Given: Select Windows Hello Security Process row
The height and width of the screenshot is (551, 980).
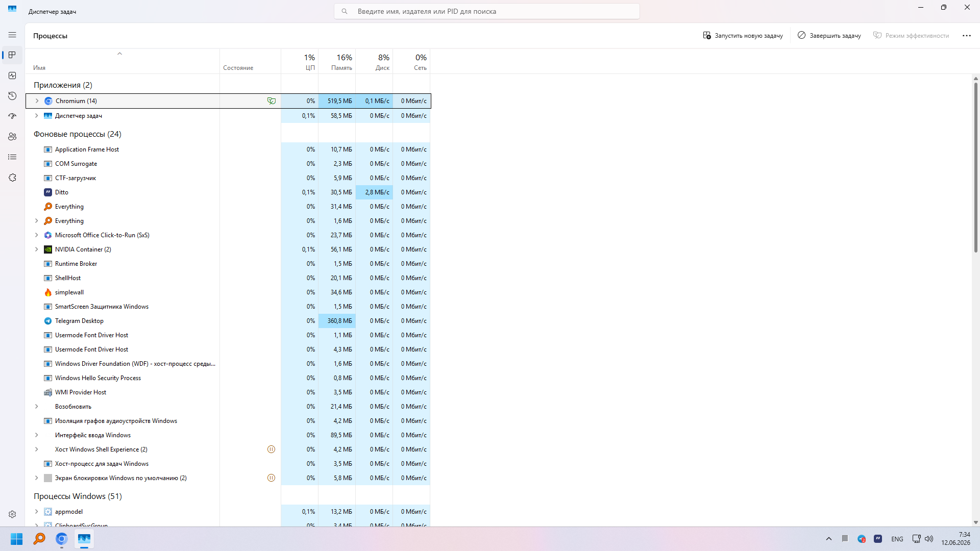Looking at the screenshot, I should pyautogui.click(x=228, y=378).
